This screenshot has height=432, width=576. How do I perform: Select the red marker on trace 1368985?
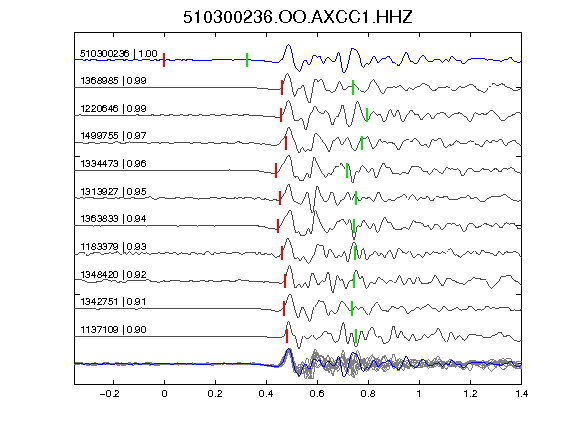(x=282, y=87)
